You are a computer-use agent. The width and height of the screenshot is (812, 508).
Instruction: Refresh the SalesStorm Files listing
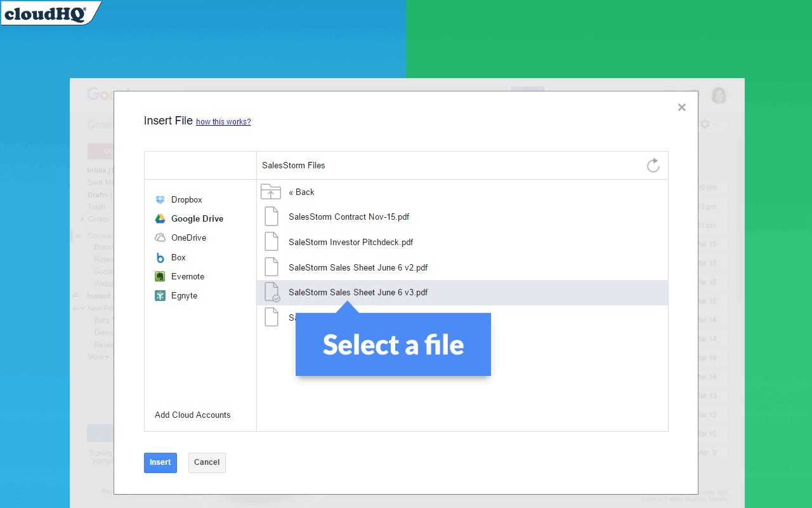coord(653,165)
